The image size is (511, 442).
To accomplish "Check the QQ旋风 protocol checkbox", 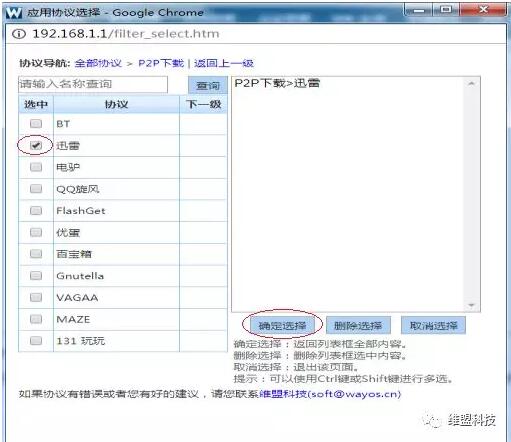I will (36, 189).
